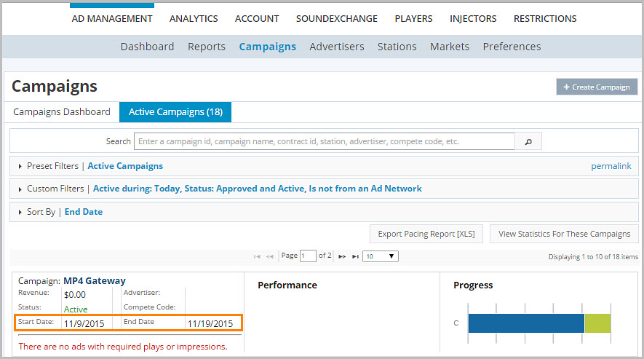Click the campaign search input field
The image size is (644, 359).
[x=324, y=141]
